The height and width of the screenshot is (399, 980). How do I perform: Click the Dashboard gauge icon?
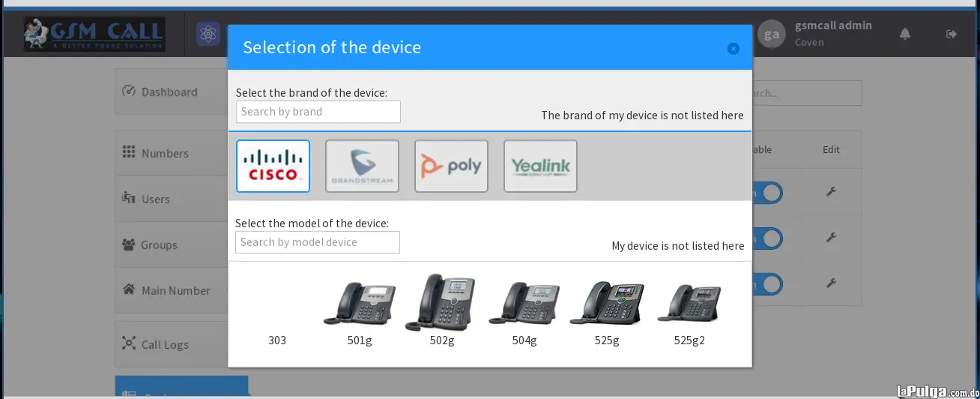pyautogui.click(x=128, y=91)
